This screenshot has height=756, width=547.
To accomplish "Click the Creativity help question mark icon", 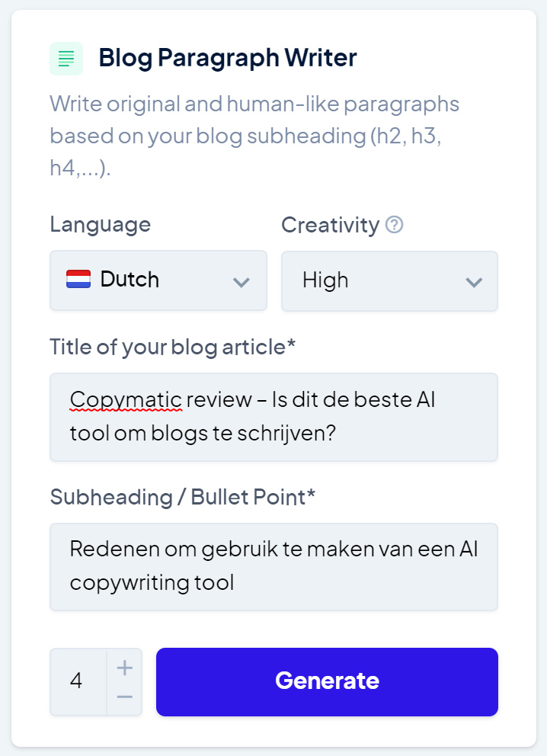I will click(395, 226).
